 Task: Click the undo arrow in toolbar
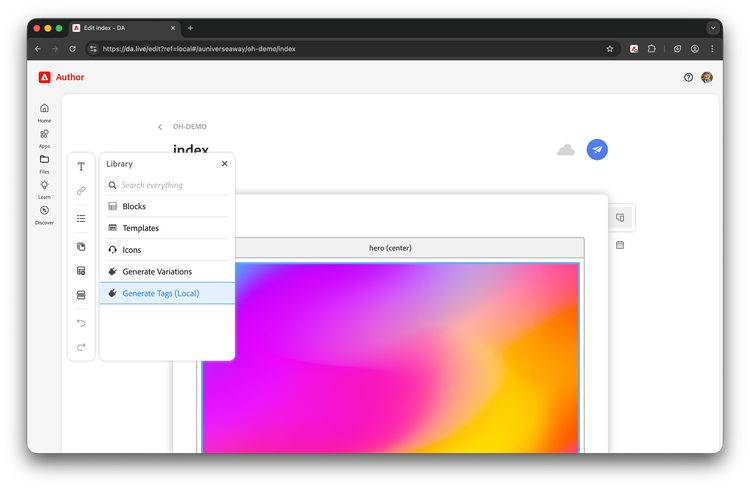click(81, 323)
